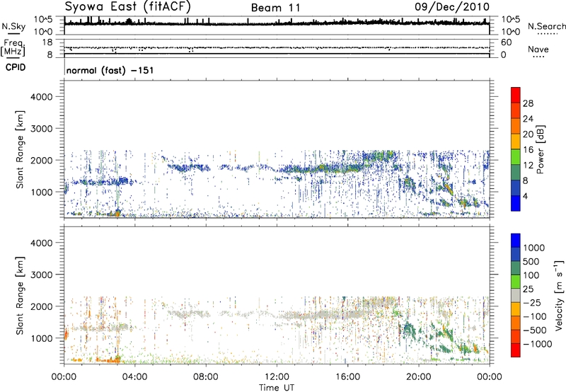Click the 'Power [dB]' colorbar label
Viewport: 566px width, 392px height.
coord(540,149)
